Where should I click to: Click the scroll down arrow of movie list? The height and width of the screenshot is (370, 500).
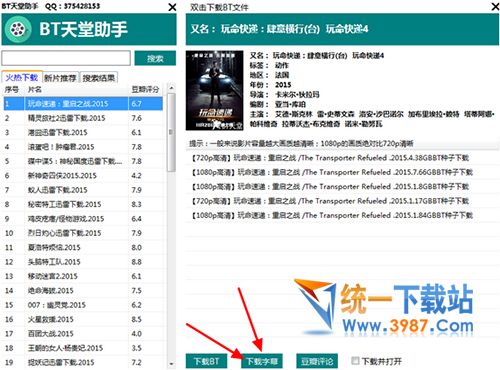click(x=171, y=364)
